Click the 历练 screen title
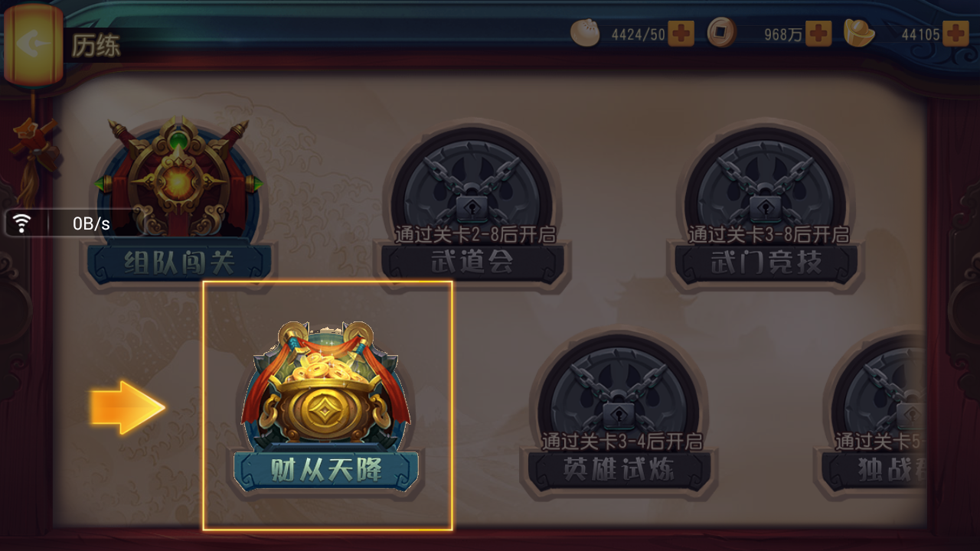 click(96, 45)
